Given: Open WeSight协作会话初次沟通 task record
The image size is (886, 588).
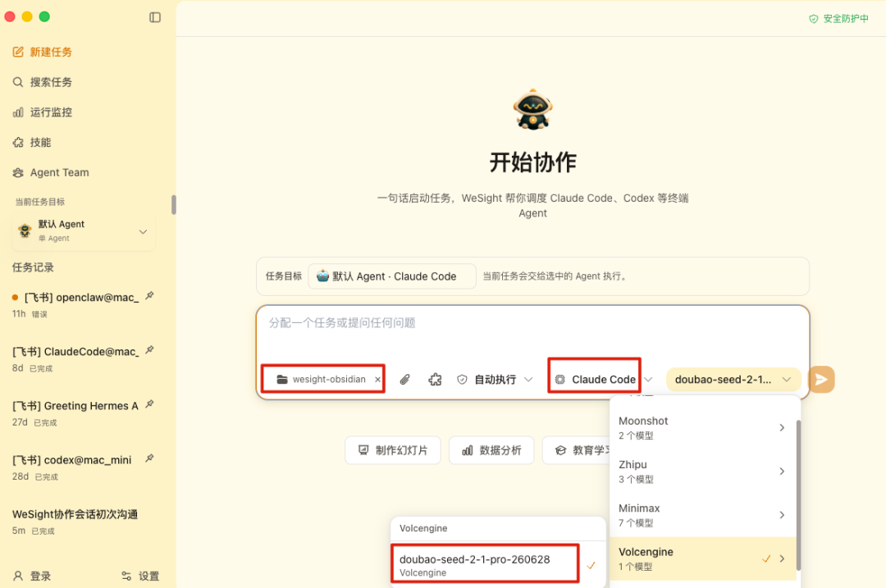Looking at the screenshot, I should (75, 514).
